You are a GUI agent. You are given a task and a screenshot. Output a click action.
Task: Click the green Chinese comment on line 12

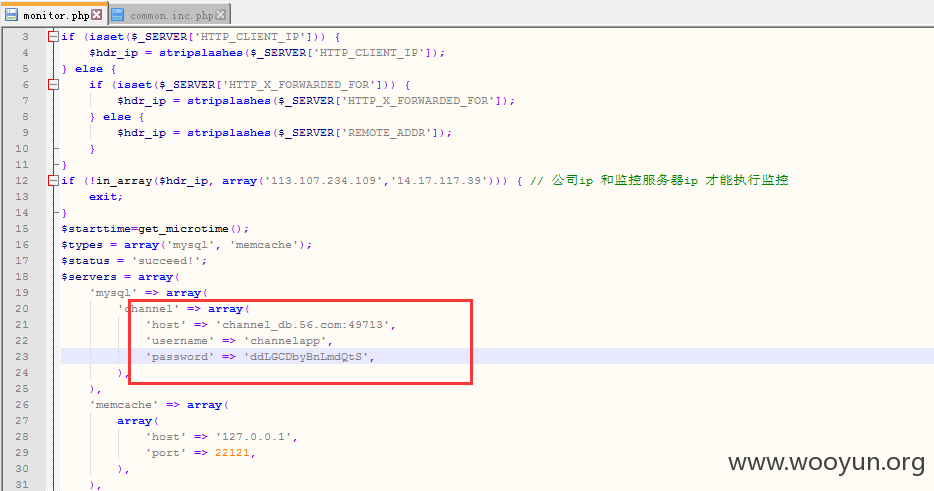(x=659, y=180)
